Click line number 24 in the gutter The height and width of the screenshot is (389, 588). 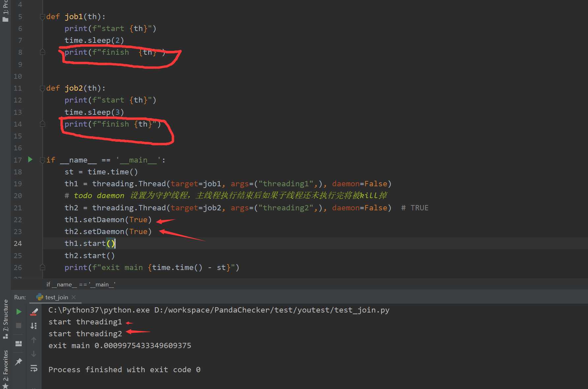click(x=18, y=244)
